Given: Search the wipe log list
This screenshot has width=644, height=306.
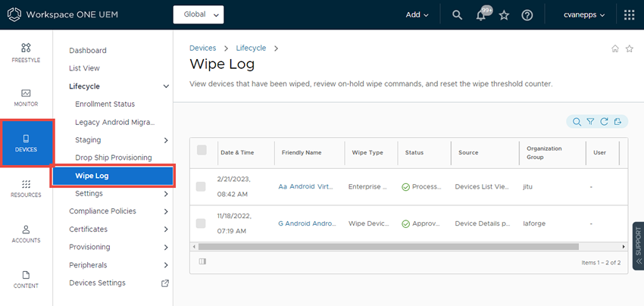Looking at the screenshot, I should [x=577, y=122].
